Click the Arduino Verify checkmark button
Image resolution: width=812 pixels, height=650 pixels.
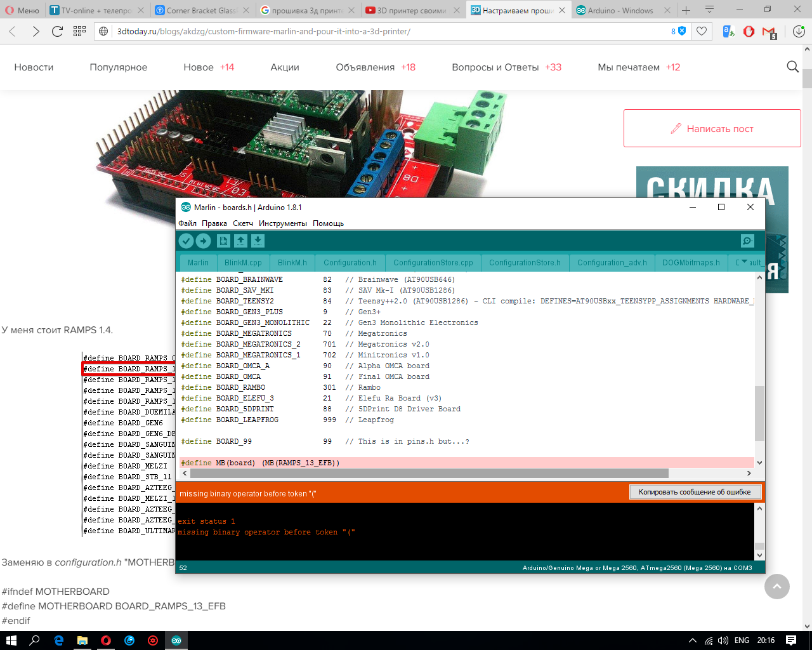(x=186, y=241)
